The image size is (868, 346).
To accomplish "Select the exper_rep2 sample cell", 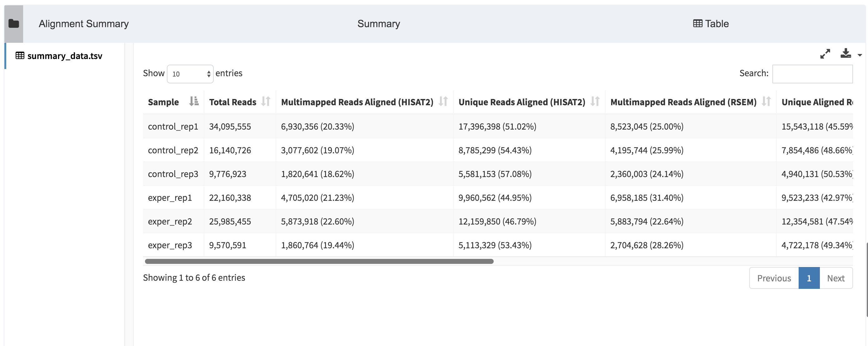I will click(173, 221).
